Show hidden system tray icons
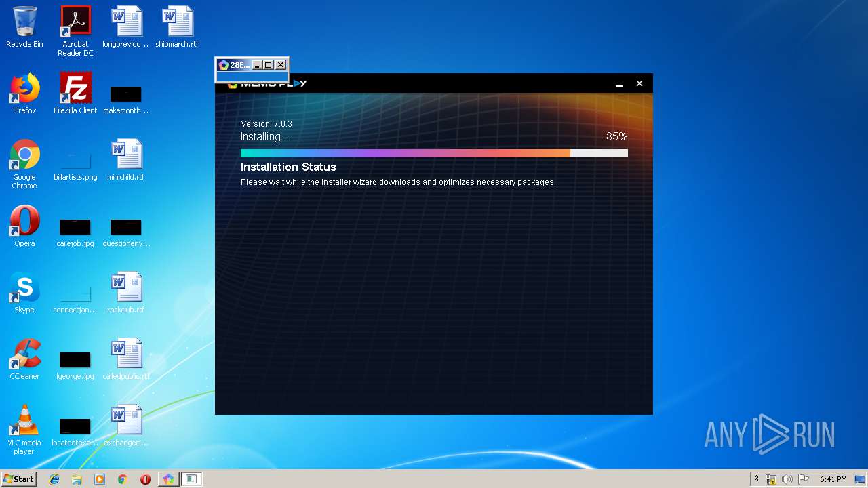This screenshot has height=488, width=868. coord(756,479)
